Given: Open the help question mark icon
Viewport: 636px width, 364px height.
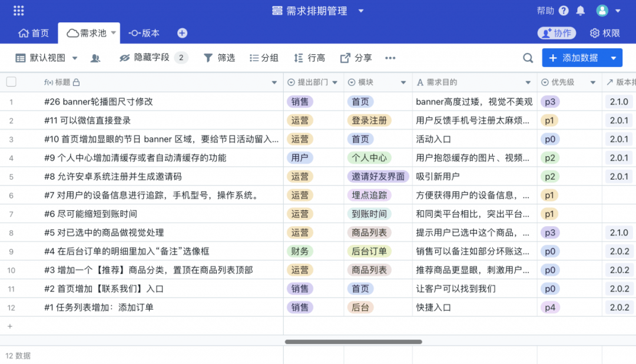Looking at the screenshot, I should (x=564, y=11).
